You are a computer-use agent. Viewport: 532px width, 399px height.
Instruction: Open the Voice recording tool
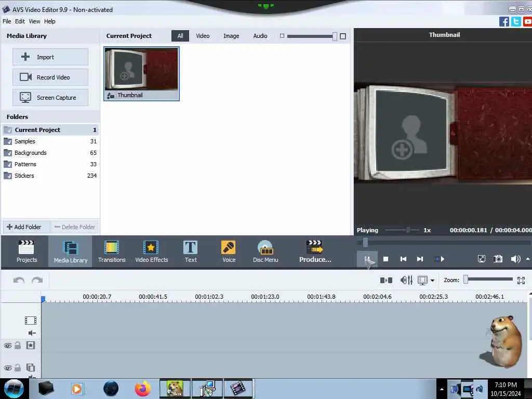click(229, 251)
